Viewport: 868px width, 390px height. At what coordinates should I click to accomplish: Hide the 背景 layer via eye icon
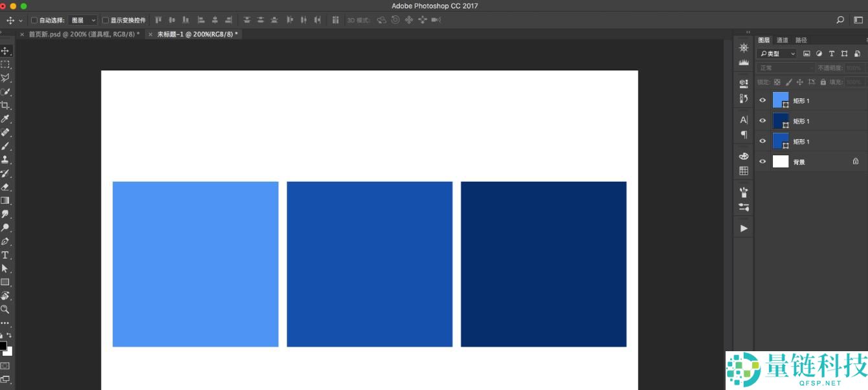(x=762, y=162)
